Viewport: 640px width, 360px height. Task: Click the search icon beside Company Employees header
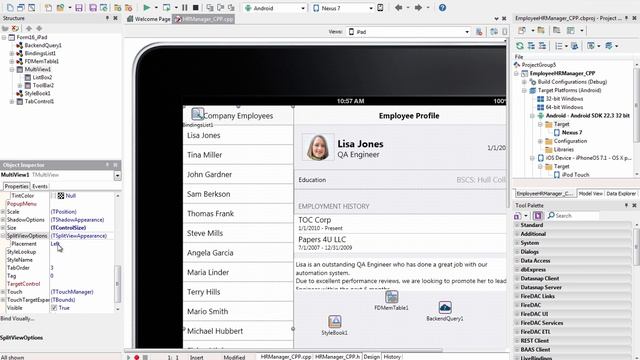[x=198, y=113]
